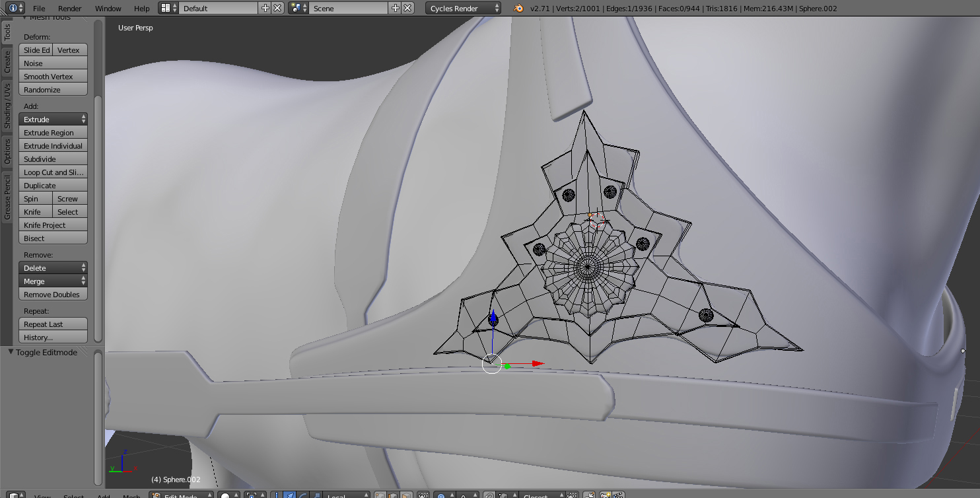Open the Render menu
This screenshot has height=498, width=980.
[70, 8]
